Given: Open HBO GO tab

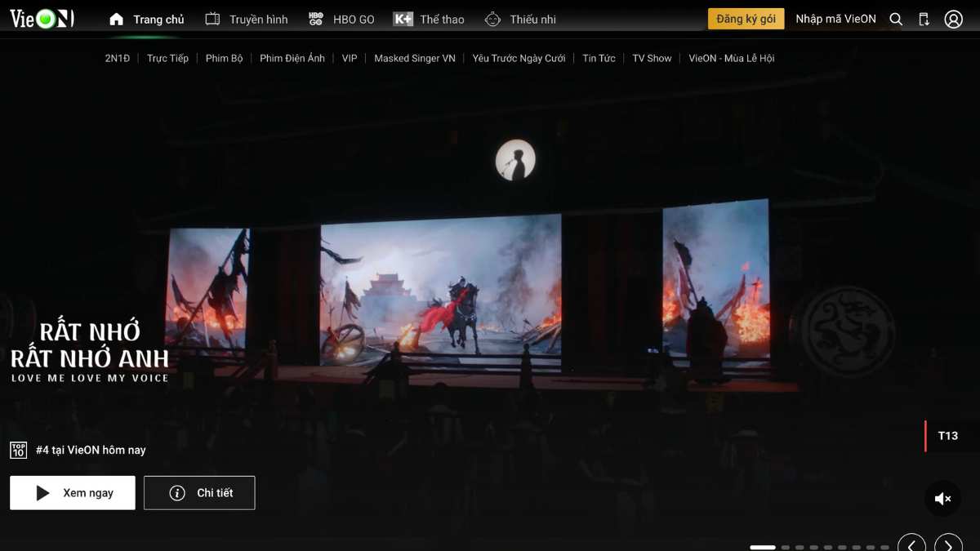Looking at the screenshot, I should [x=341, y=19].
